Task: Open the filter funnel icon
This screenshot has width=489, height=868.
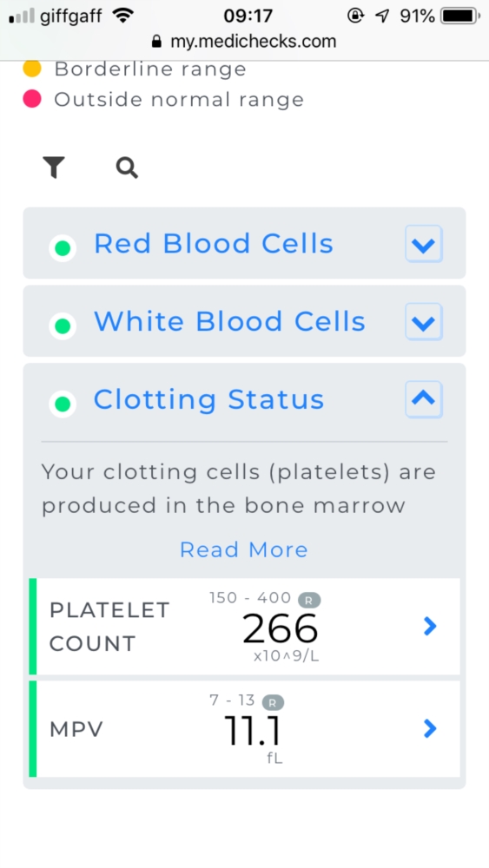Action: click(54, 168)
